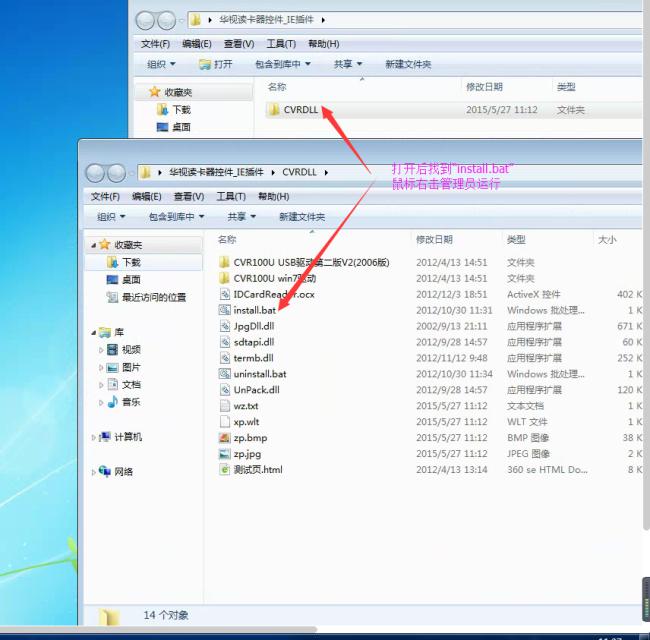Open the CVR100U win7驱动 folder icon
The width and height of the screenshot is (650, 640).
tap(225, 278)
